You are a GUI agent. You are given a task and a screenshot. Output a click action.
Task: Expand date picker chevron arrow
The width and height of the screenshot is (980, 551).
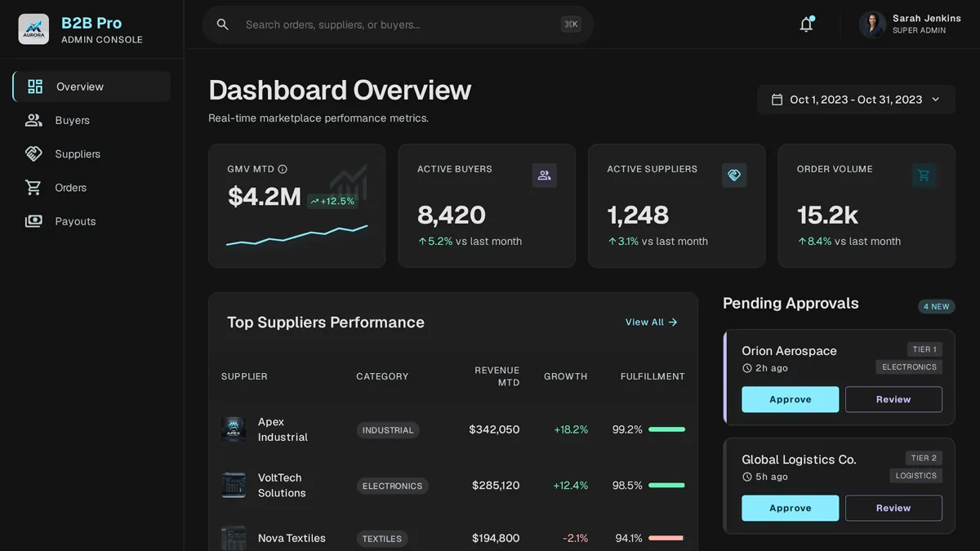coord(936,100)
